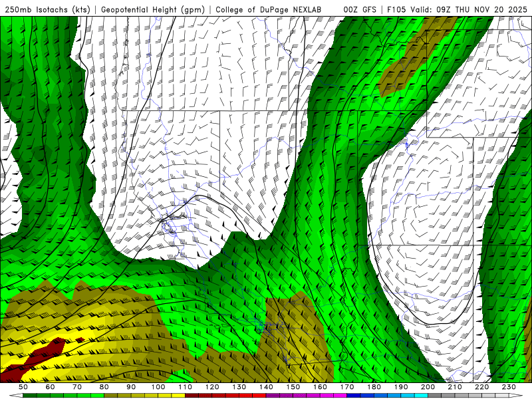This screenshot has height=399, width=532.
Task: Select the 50 label on the color scale
Action: tap(23, 387)
